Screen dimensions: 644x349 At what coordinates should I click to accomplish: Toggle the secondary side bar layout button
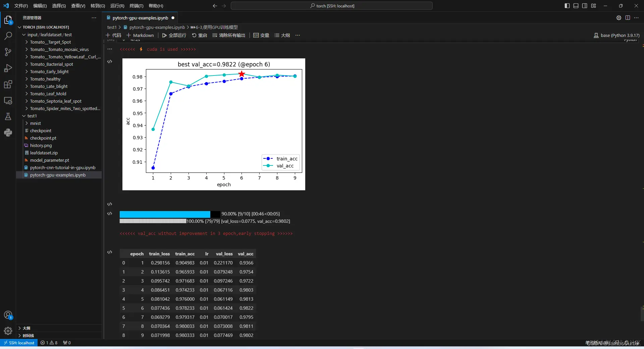coord(585,6)
